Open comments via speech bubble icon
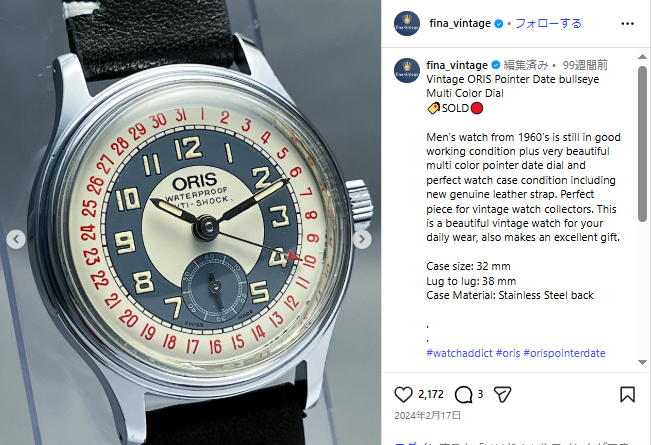 tap(463, 394)
